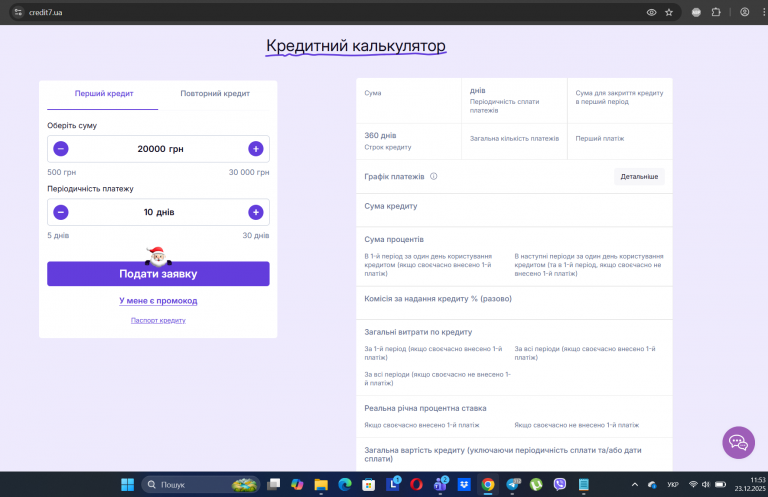Screen dimensions: 768x497
Task: Launch Copilot from the taskbar
Action: (x=297, y=485)
